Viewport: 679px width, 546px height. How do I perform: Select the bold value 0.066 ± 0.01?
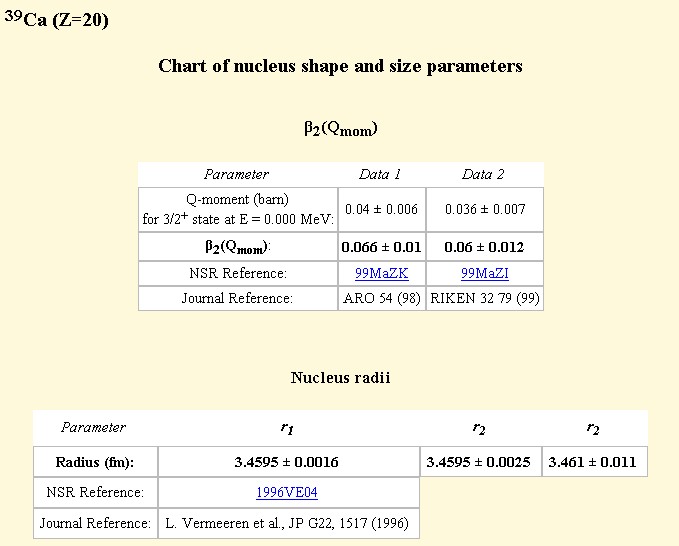382,247
